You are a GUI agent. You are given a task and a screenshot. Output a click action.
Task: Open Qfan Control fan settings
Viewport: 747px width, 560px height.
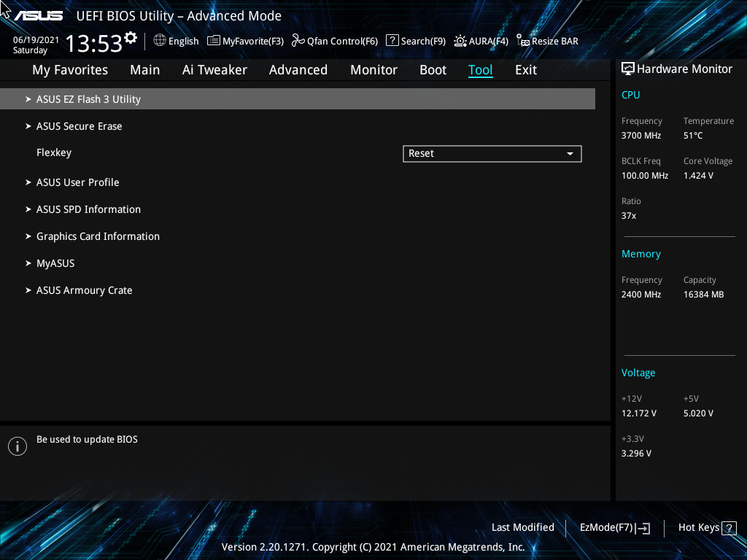click(334, 41)
